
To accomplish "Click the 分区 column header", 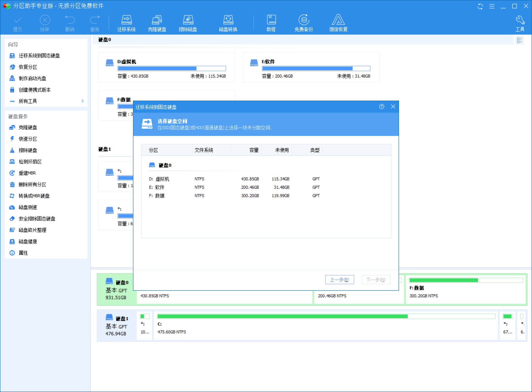I will point(154,150).
